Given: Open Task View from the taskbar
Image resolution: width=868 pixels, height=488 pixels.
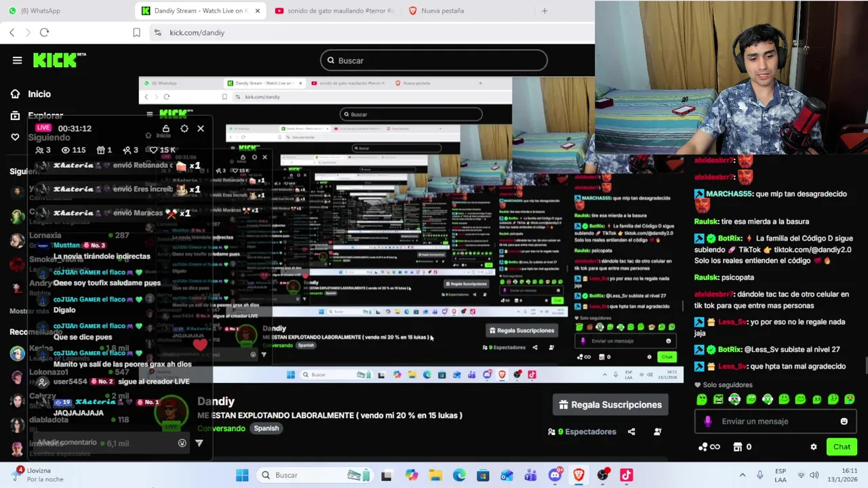Looking at the screenshot, I should (x=386, y=475).
